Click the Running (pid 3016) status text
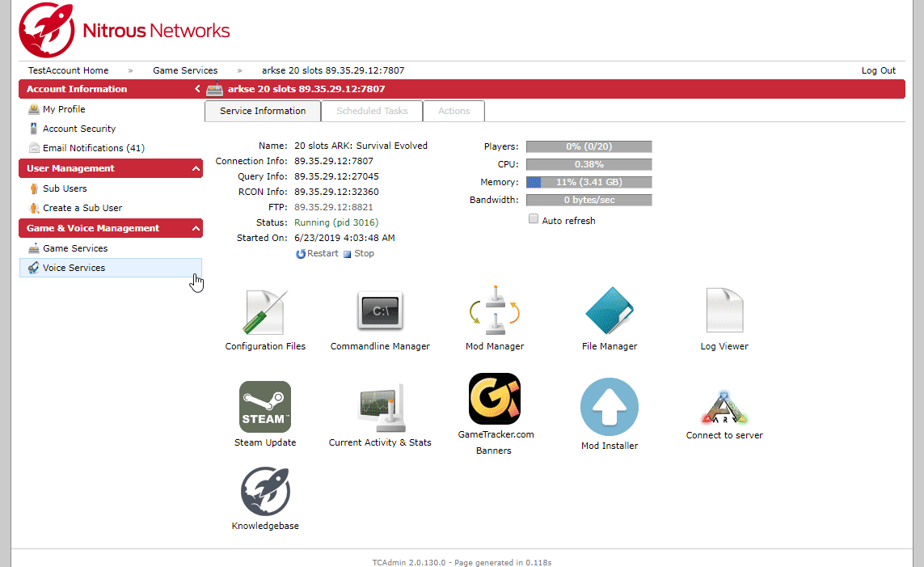 [x=336, y=222]
